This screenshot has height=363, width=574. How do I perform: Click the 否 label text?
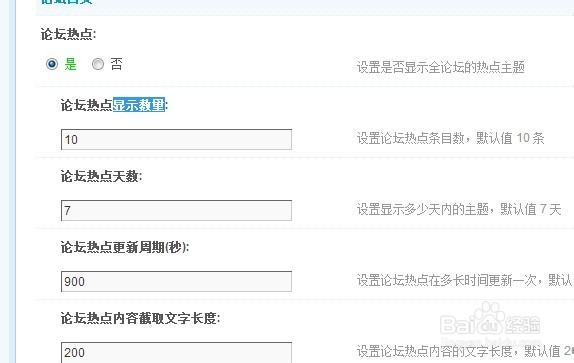coord(116,64)
